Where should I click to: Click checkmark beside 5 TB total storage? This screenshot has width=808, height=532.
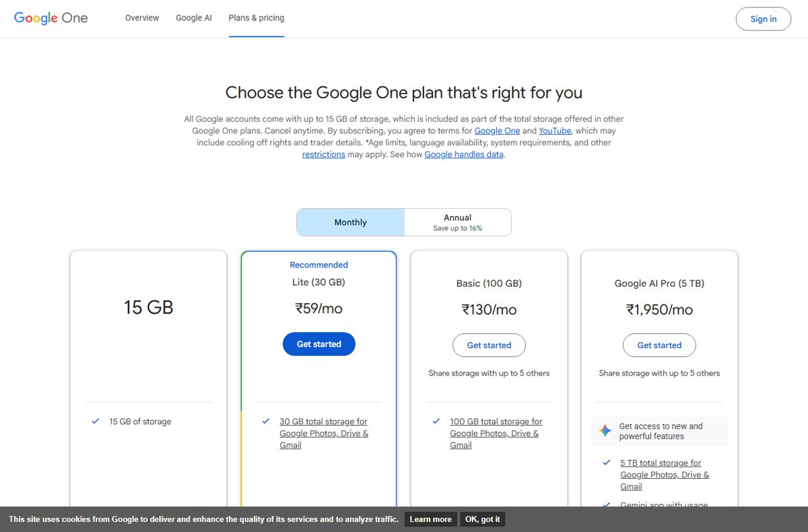click(x=607, y=463)
